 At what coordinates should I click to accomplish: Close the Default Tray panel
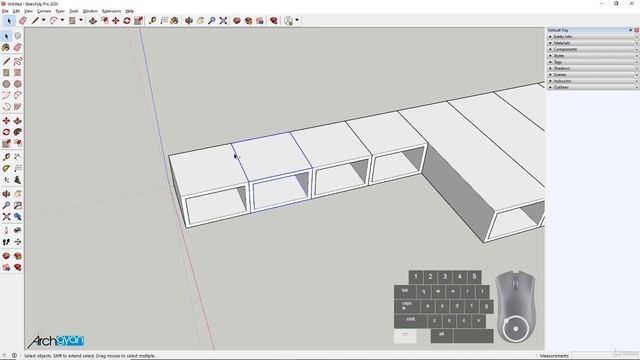(x=636, y=30)
